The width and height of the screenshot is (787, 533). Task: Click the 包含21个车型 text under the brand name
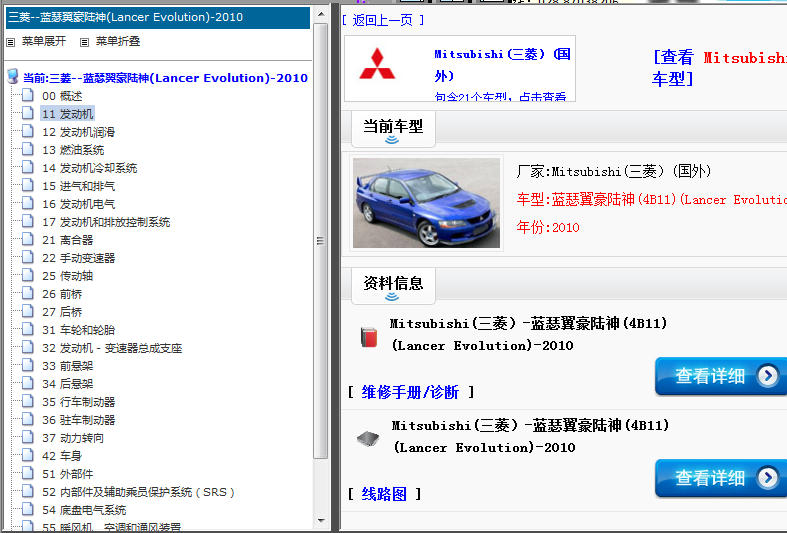(500, 96)
